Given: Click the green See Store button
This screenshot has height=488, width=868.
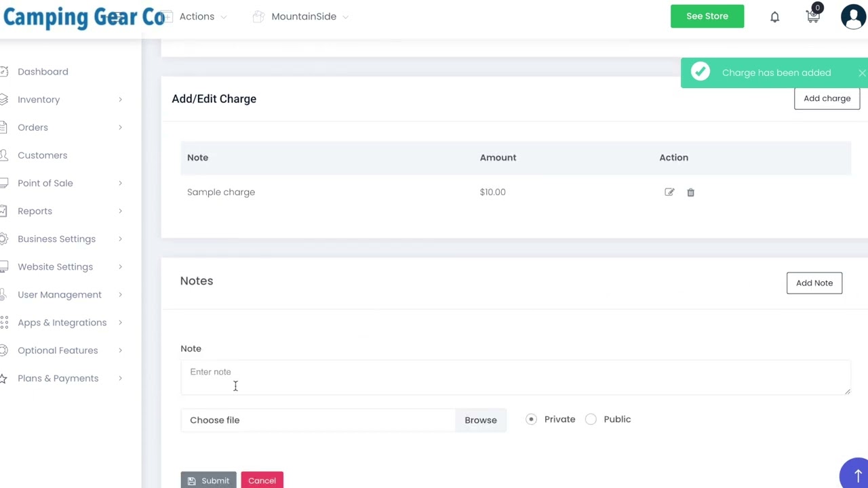Looking at the screenshot, I should tap(707, 16).
